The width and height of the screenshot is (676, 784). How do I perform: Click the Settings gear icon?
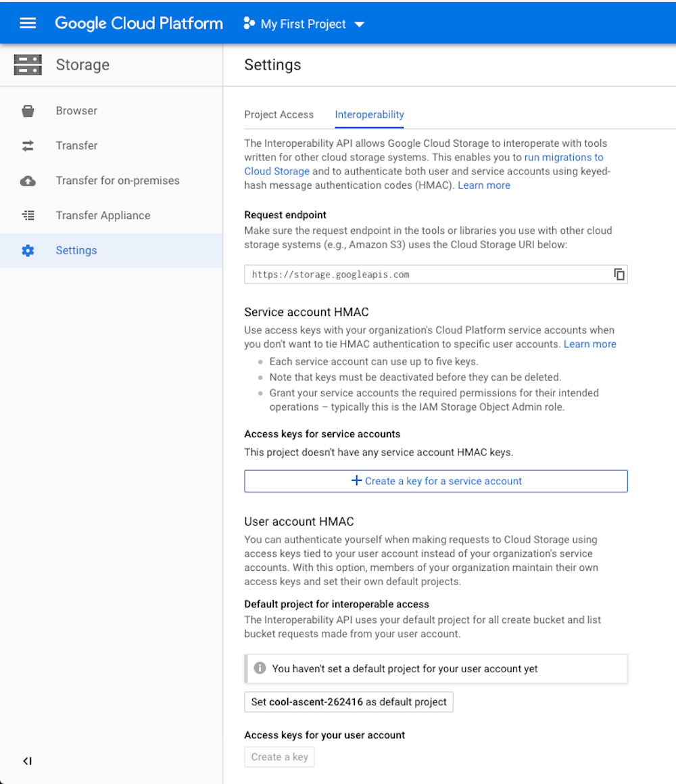click(28, 250)
